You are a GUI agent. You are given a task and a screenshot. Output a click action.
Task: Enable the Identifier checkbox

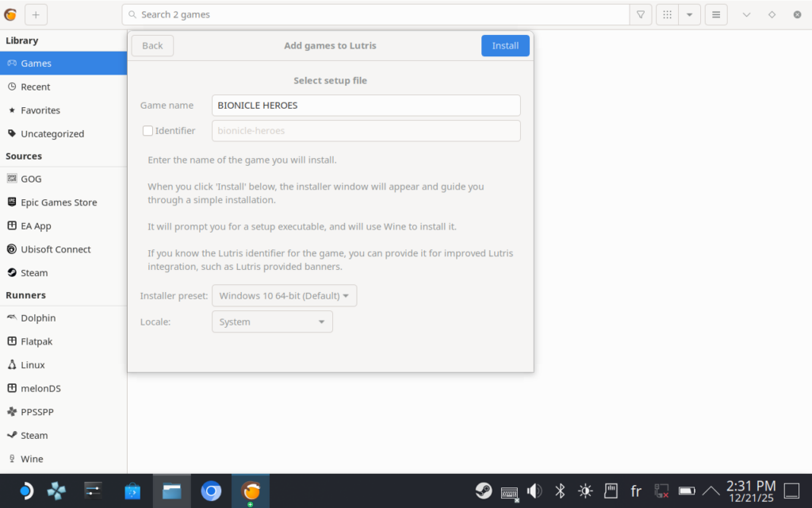point(147,131)
